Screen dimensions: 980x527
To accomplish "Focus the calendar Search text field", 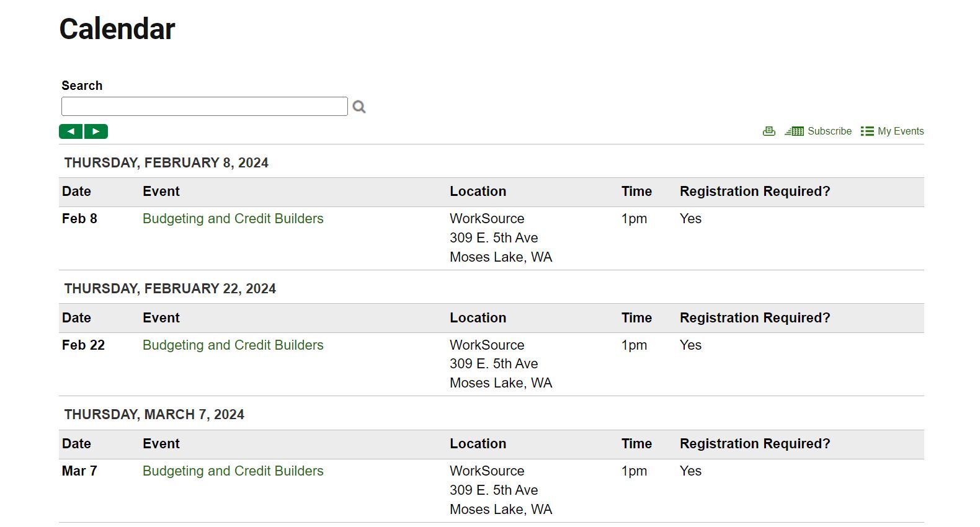I will (205, 106).
